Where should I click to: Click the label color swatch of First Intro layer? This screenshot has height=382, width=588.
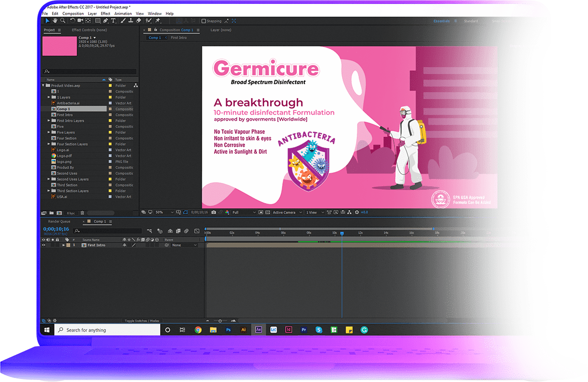click(x=68, y=245)
